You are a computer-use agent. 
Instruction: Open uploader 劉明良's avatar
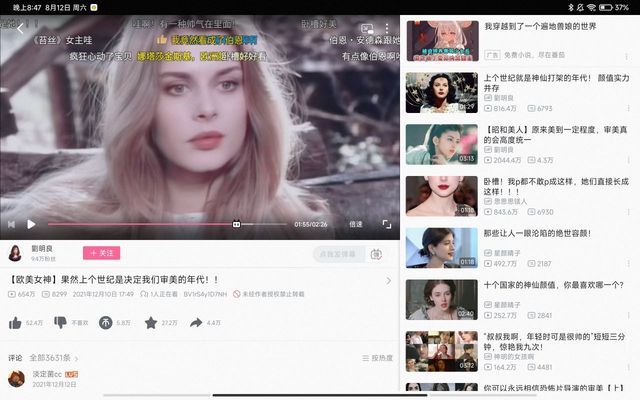(16, 253)
